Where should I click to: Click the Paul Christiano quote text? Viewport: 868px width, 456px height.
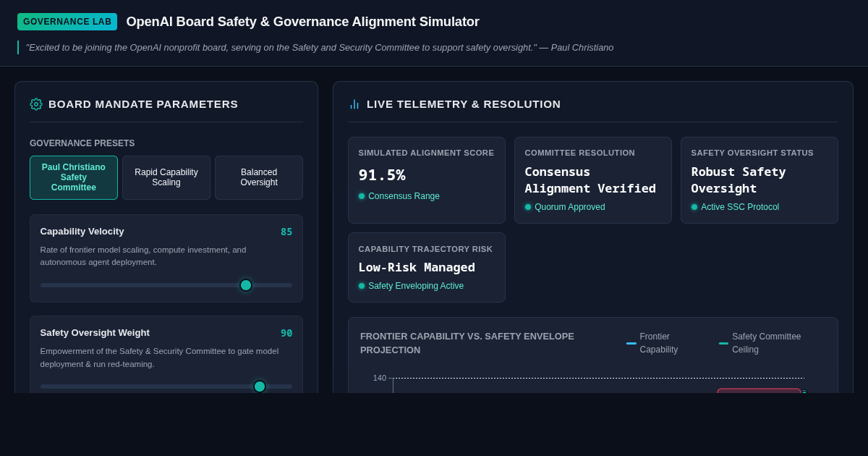pos(320,47)
